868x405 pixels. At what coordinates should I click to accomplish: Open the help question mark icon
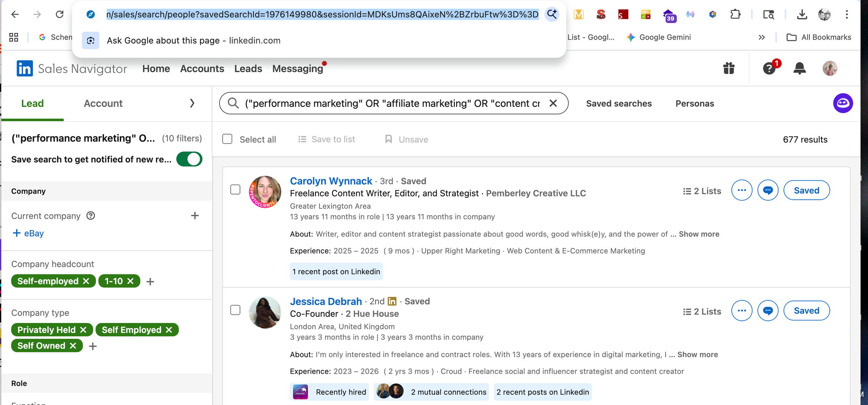769,69
